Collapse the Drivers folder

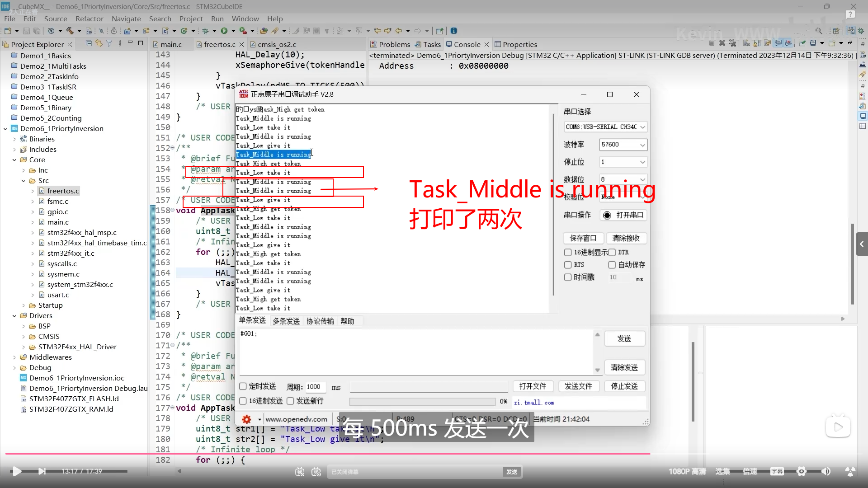(14, 316)
